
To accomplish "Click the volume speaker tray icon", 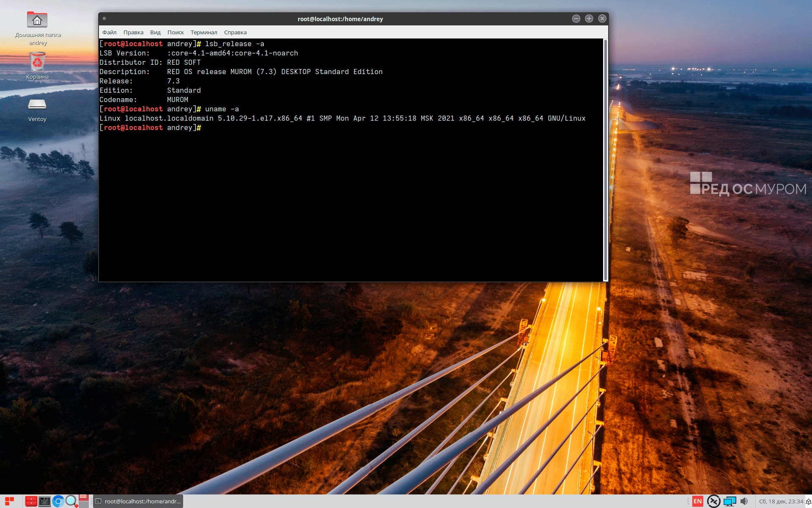I will click(744, 501).
